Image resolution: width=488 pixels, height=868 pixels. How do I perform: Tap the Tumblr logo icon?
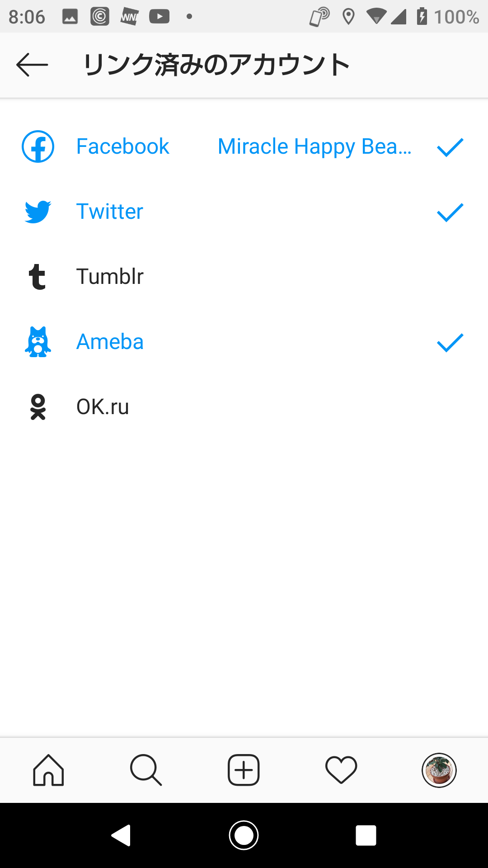tap(37, 277)
